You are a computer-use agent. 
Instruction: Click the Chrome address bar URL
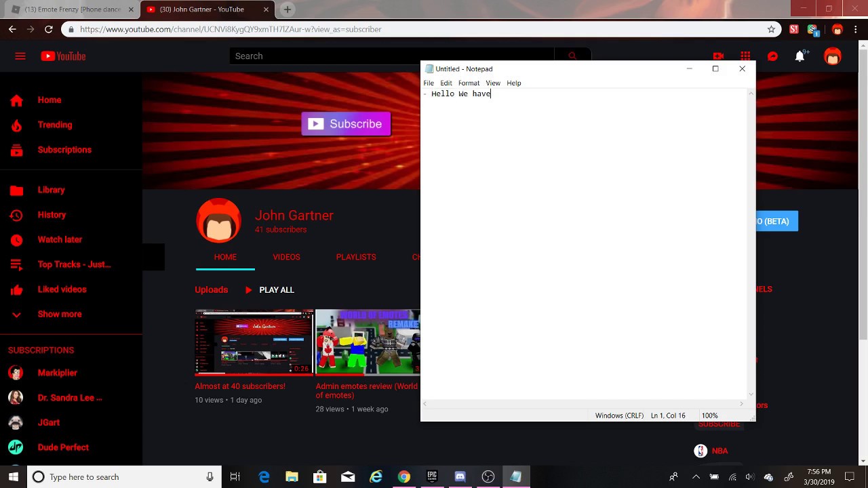point(231,29)
